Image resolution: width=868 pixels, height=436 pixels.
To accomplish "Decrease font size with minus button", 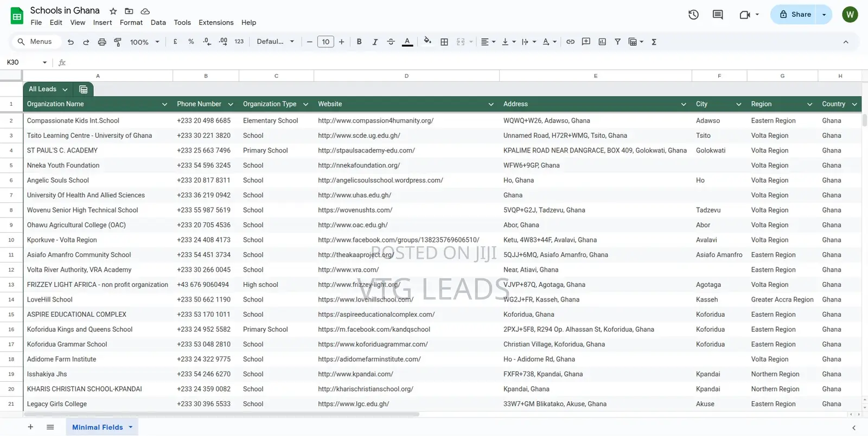I will point(310,42).
